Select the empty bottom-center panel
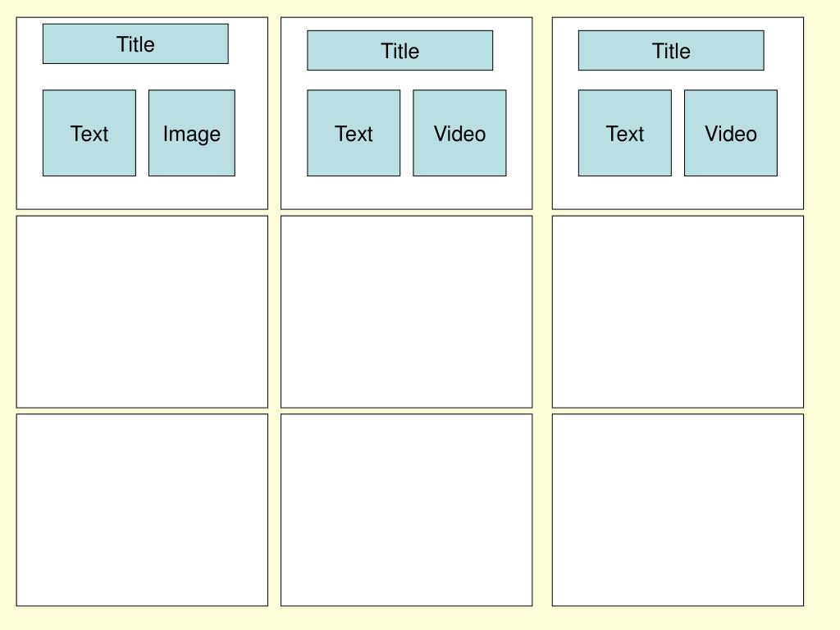 [x=407, y=510]
